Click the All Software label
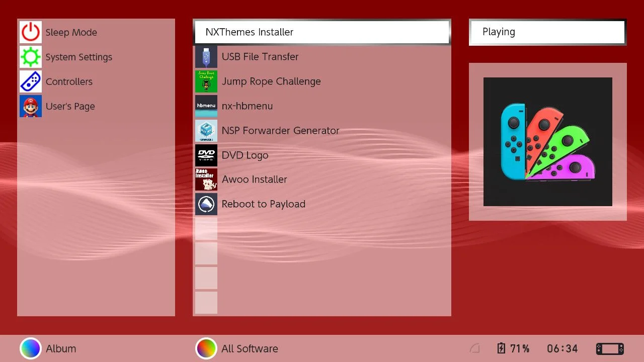Viewport: 644px width, 362px height. click(250, 349)
